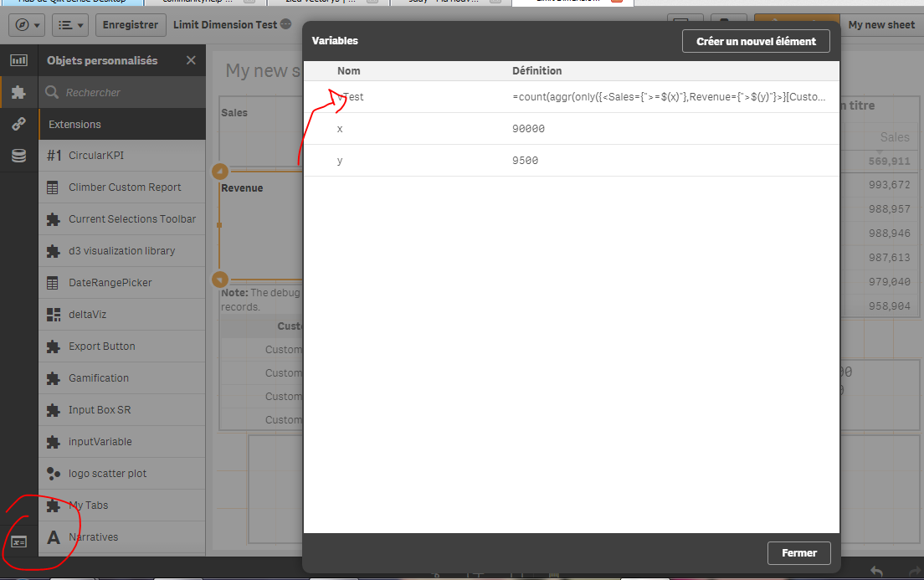Image resolution: width=924 pixels, height=580 pixels.
Task: Click the My new sheet label
Action: pos(881,25)
